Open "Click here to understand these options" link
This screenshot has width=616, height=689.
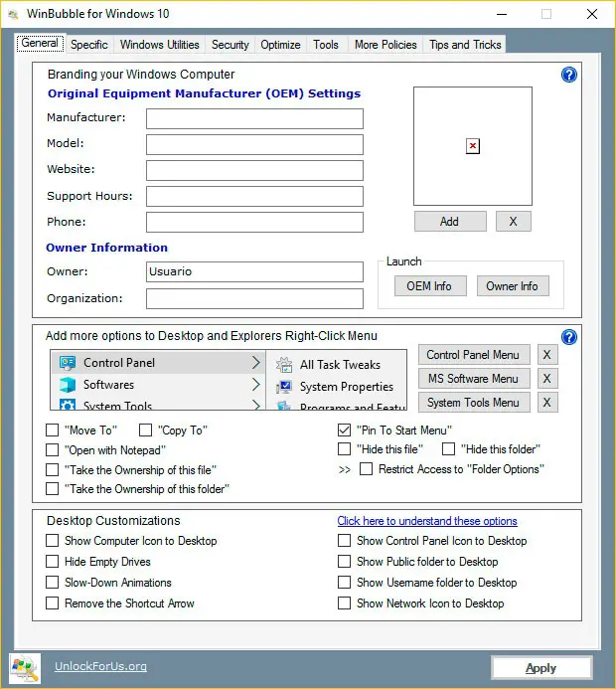pos(427,521)
